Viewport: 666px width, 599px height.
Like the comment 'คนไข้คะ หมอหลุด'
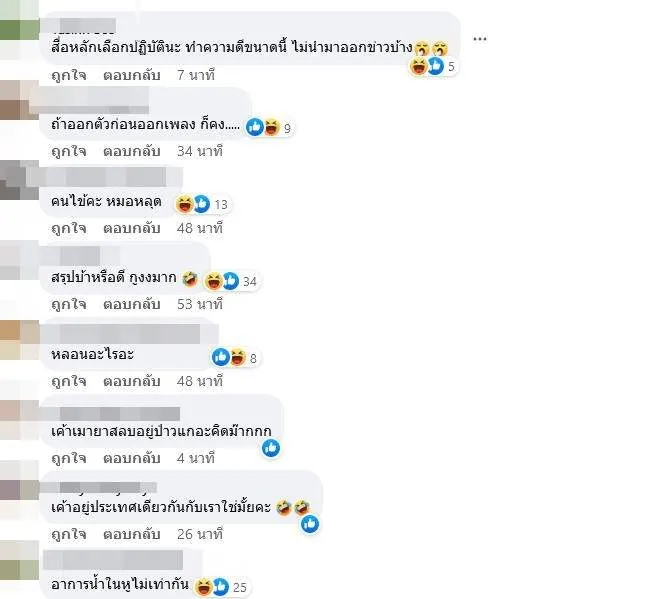coord(69,228)
